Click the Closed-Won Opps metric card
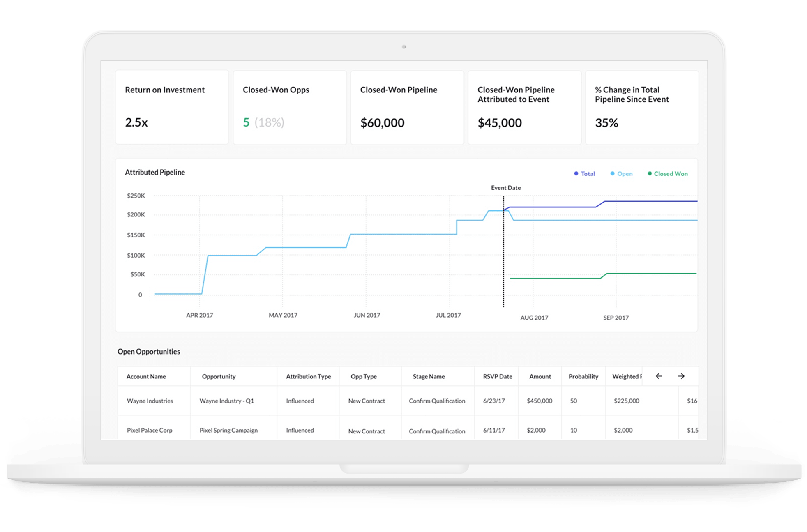807x532 pixels. 290,107
